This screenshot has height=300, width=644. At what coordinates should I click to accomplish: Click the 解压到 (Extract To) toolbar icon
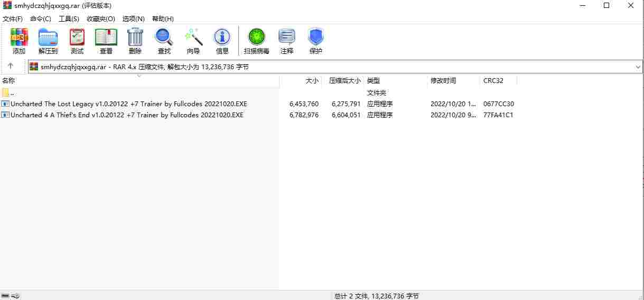pos(48,37)
